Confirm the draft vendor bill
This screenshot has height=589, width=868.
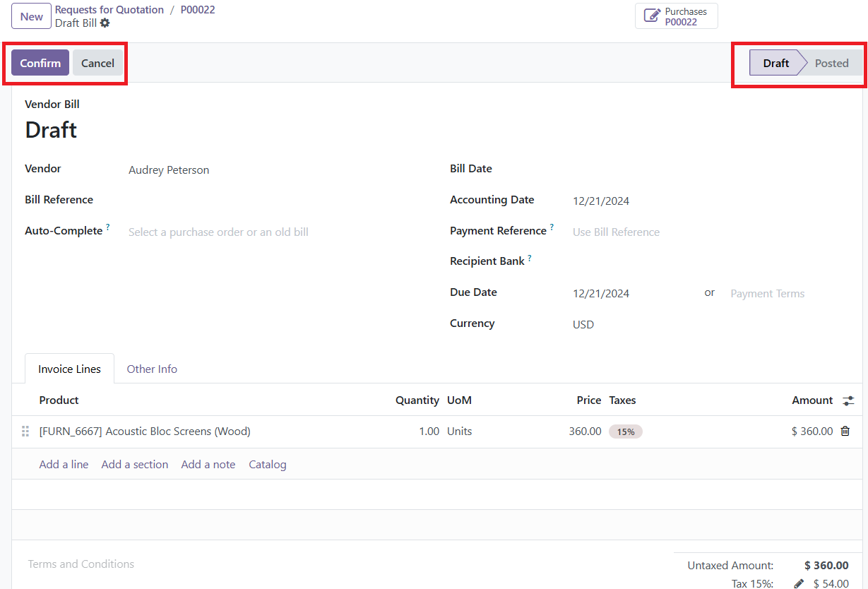(40, 63)
